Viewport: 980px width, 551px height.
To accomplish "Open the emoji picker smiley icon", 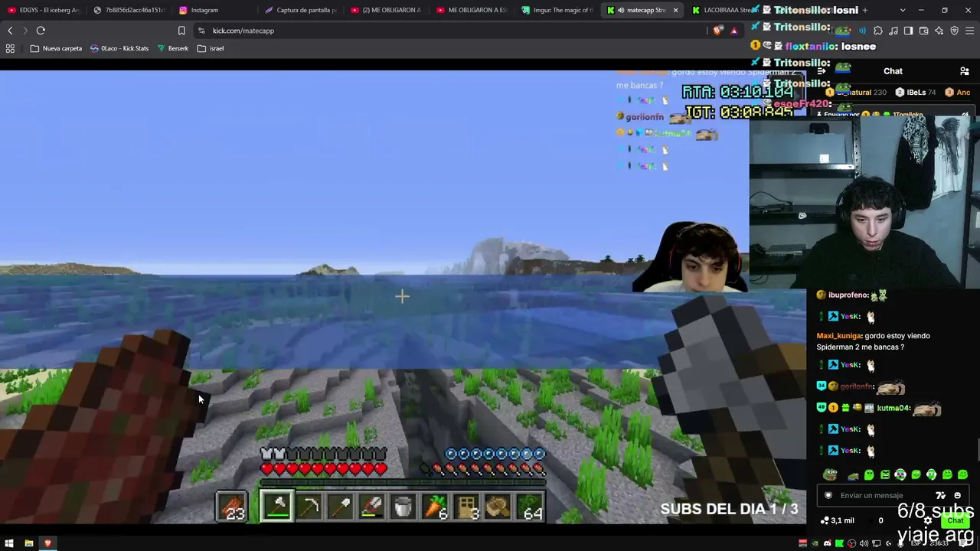I will tap(957, 495).
